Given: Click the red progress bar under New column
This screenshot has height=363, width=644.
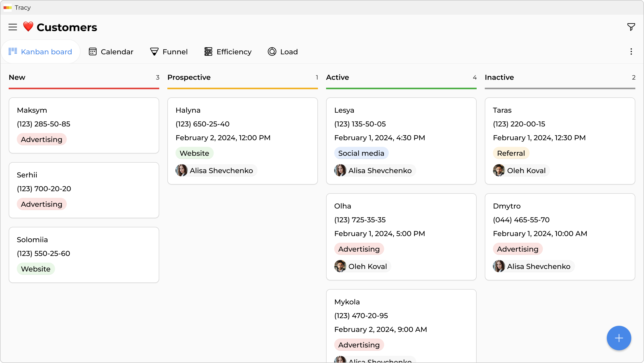Looking at the screenshot, I should [84, 88].
